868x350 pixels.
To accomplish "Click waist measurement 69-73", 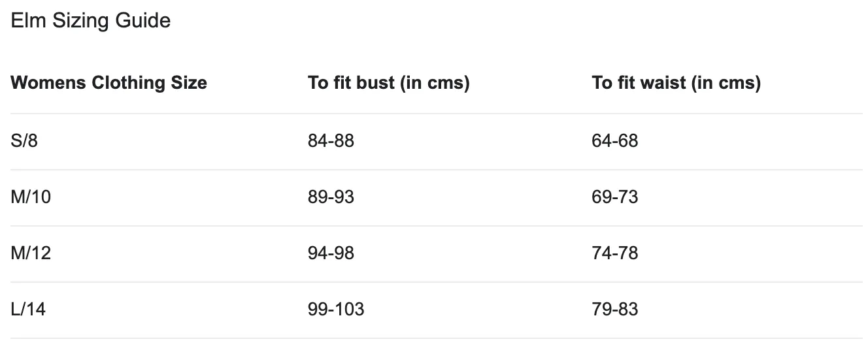I will coord(615,197).
